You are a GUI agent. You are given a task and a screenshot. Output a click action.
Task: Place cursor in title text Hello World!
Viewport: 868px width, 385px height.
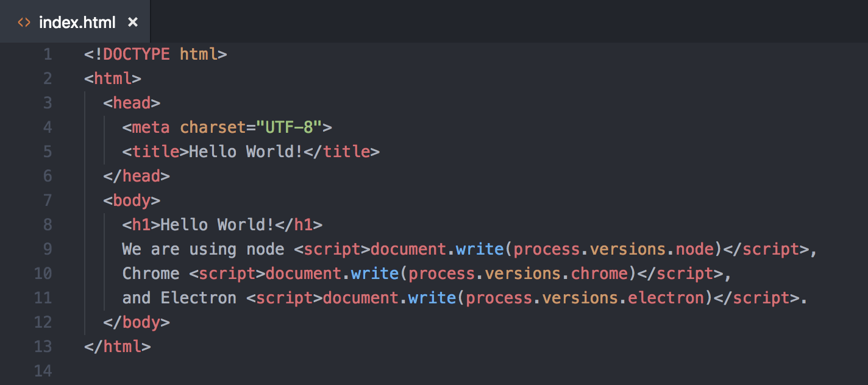(246, 152)
